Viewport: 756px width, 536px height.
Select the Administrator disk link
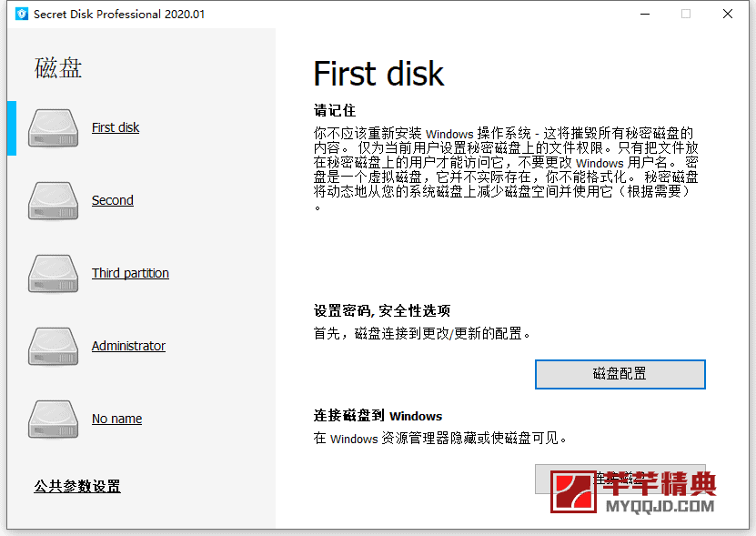coord(128,346)
